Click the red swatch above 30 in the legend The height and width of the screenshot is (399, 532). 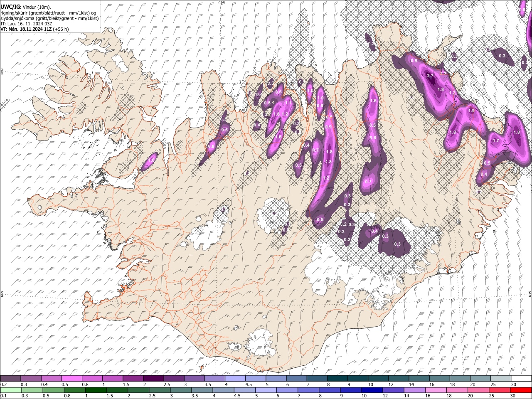[x=520, y=390]
